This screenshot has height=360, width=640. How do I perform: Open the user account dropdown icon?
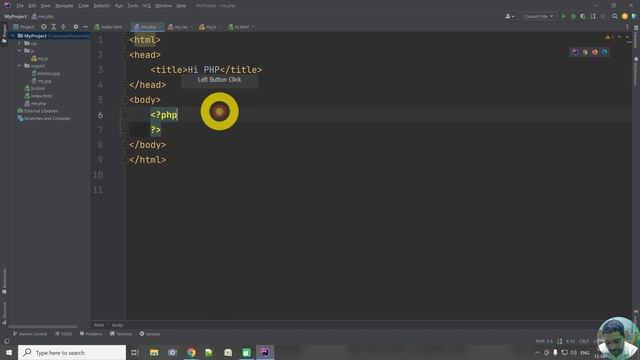pos(509,16)
